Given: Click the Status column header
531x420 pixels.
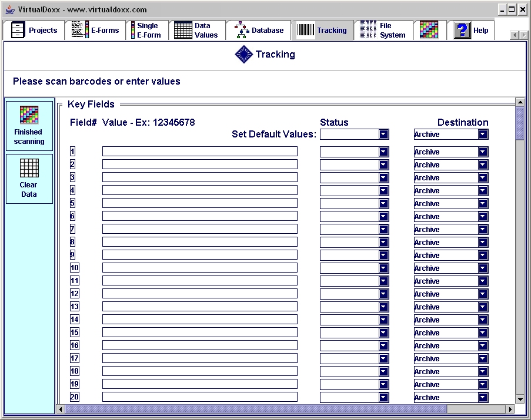Looking at the screenshot, I should click(334, 122).
